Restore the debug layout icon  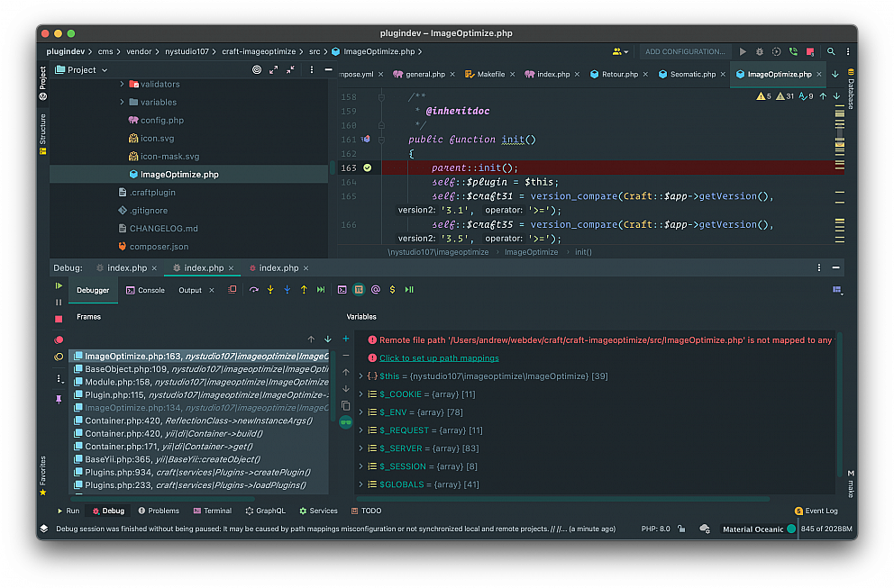pyautogui.click(x=837, y=290)
